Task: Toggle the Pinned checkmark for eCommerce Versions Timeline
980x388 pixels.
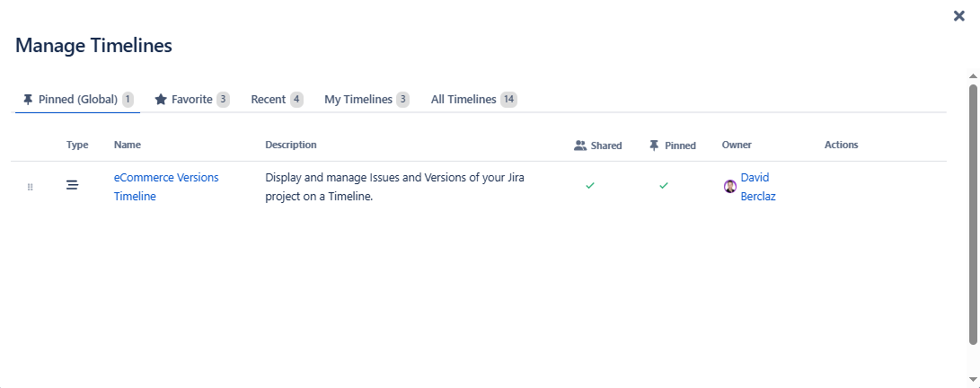Action: tap(664, 185)
